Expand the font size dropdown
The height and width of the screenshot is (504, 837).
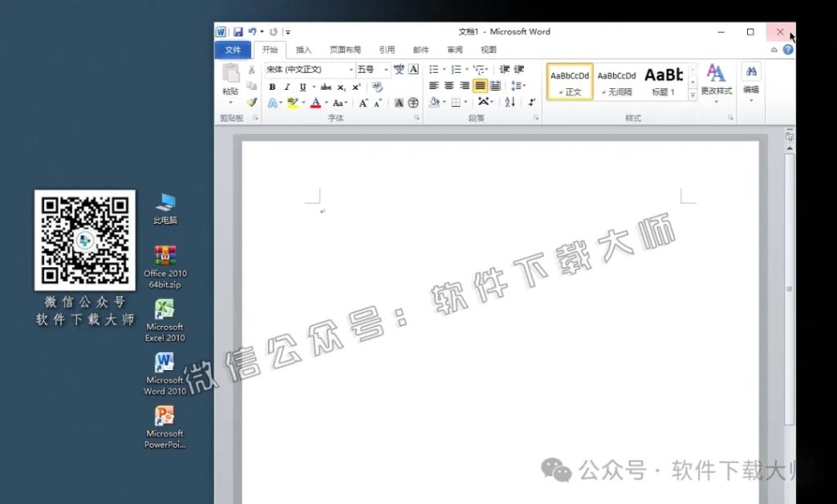pyautogui.click(x=386, y=70)
